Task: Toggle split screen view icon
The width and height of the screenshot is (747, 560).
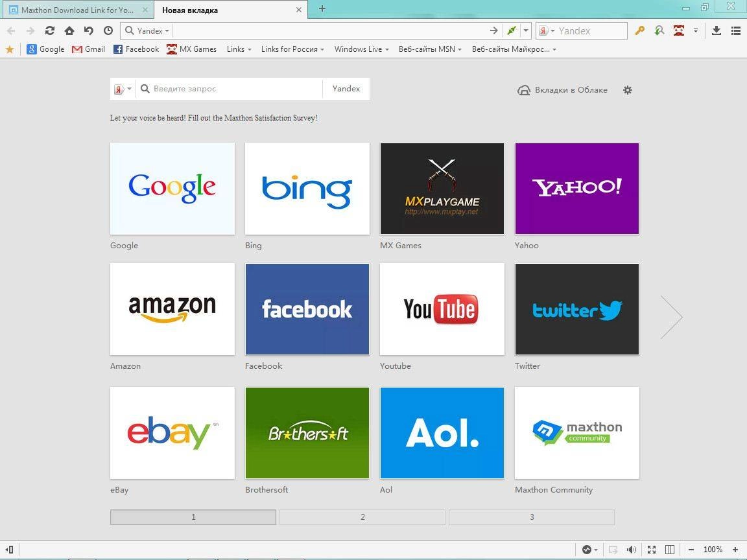Action: click(670, 550)
